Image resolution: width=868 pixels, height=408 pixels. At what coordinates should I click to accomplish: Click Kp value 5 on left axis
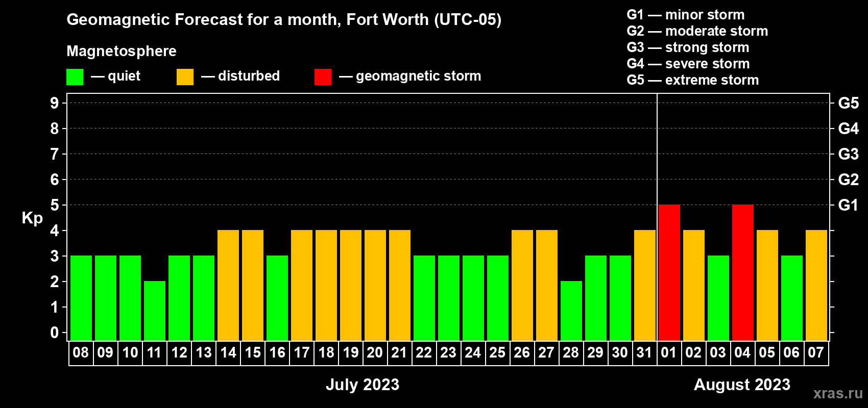tap(55, 205)
